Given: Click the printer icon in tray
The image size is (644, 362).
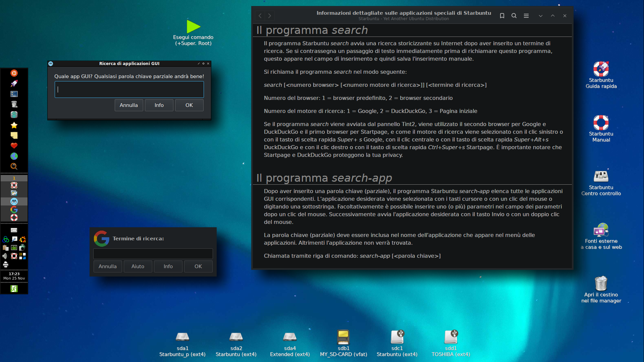Looking at the screenshot, I should (x=5, y=264).
